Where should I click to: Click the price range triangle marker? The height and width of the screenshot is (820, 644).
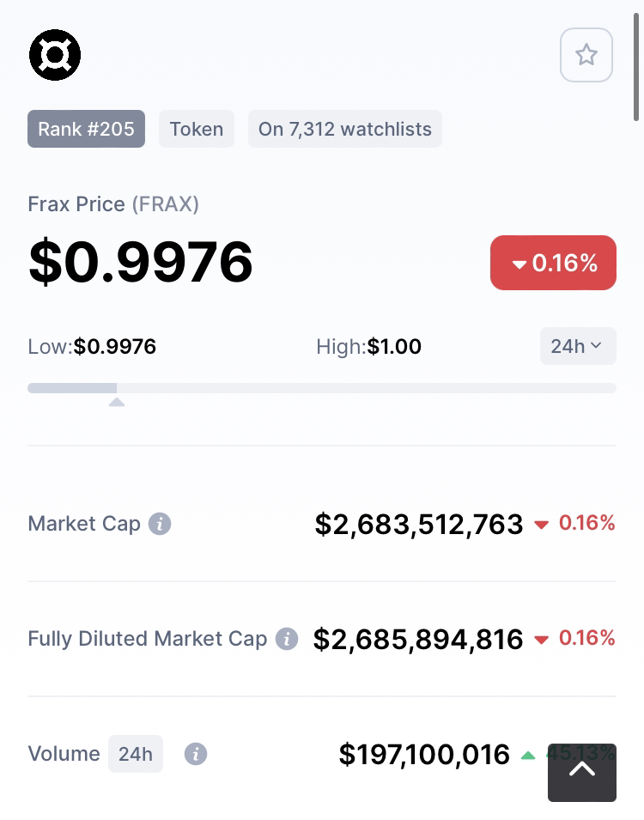point(117,402)
